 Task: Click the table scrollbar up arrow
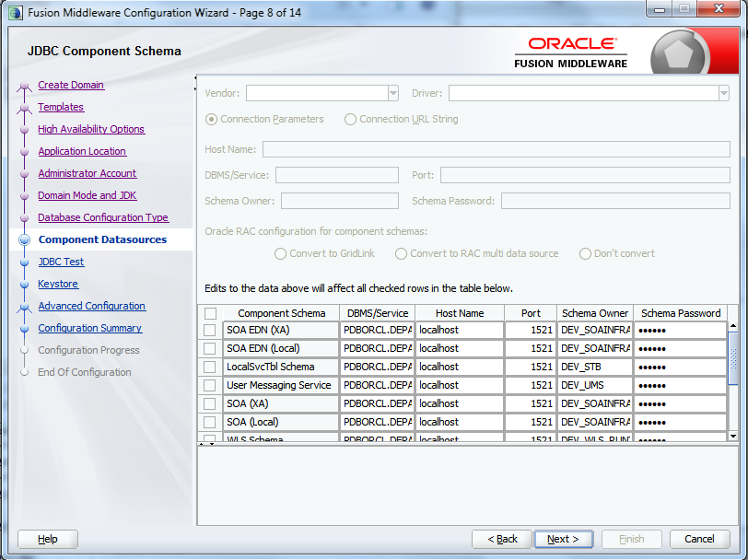[x=733, y=326]
